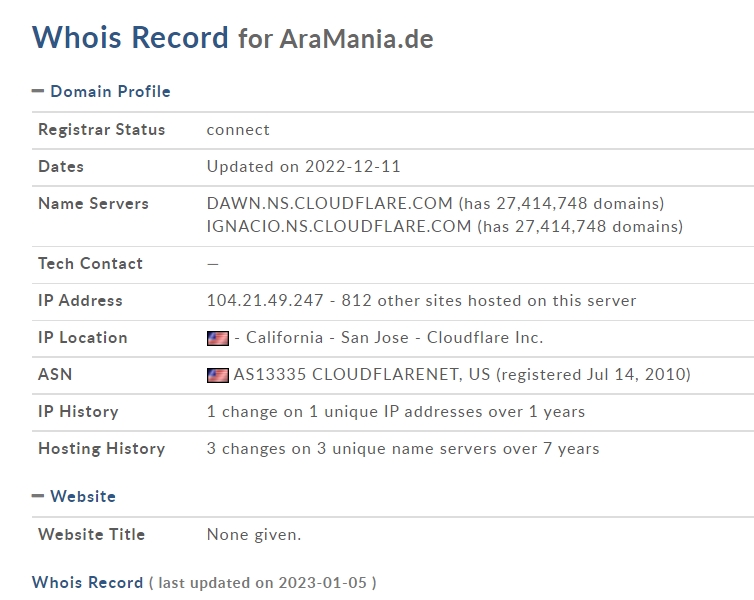Click the Whois Record page heading
754x600 pixels.
(130, 38)
